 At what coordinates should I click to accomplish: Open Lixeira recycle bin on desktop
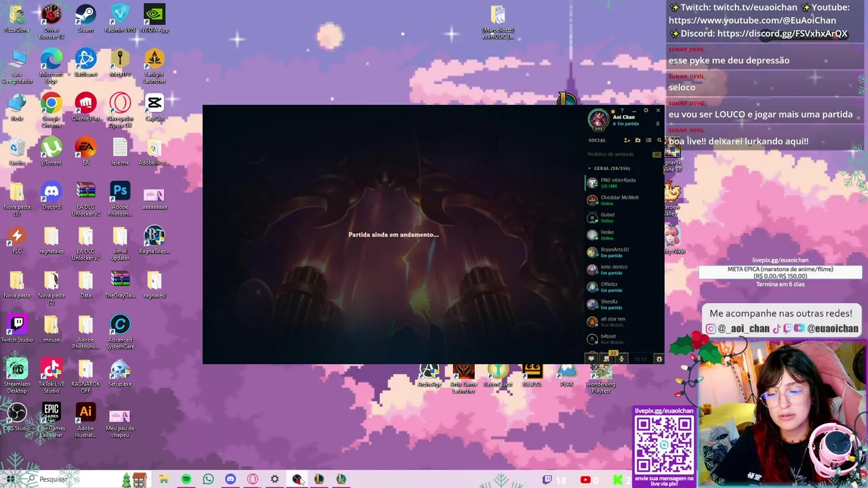click(17, 151)
